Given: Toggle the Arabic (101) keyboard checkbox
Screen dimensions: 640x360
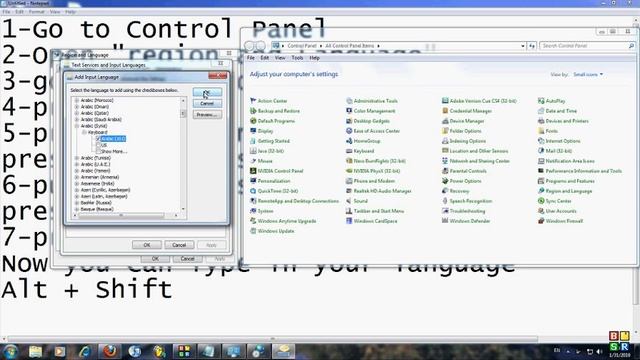Looking at the screenshot, I should click(98, 139).
